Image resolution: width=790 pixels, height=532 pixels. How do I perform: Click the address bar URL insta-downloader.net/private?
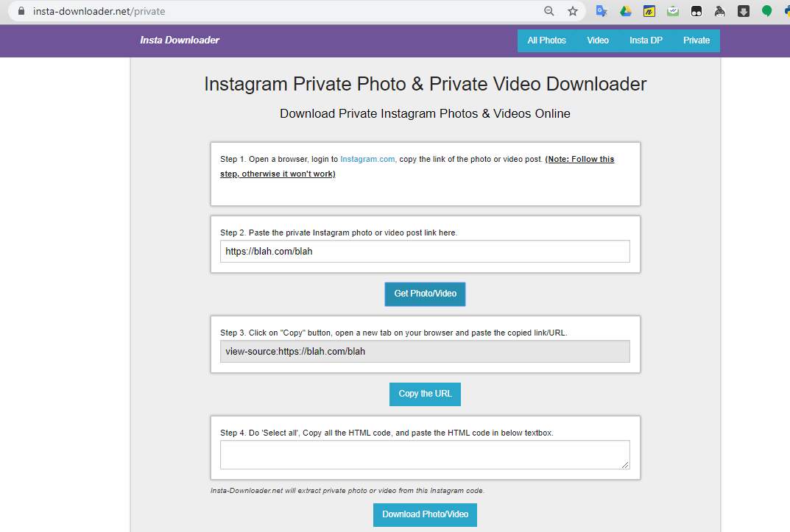click(99, 11)
